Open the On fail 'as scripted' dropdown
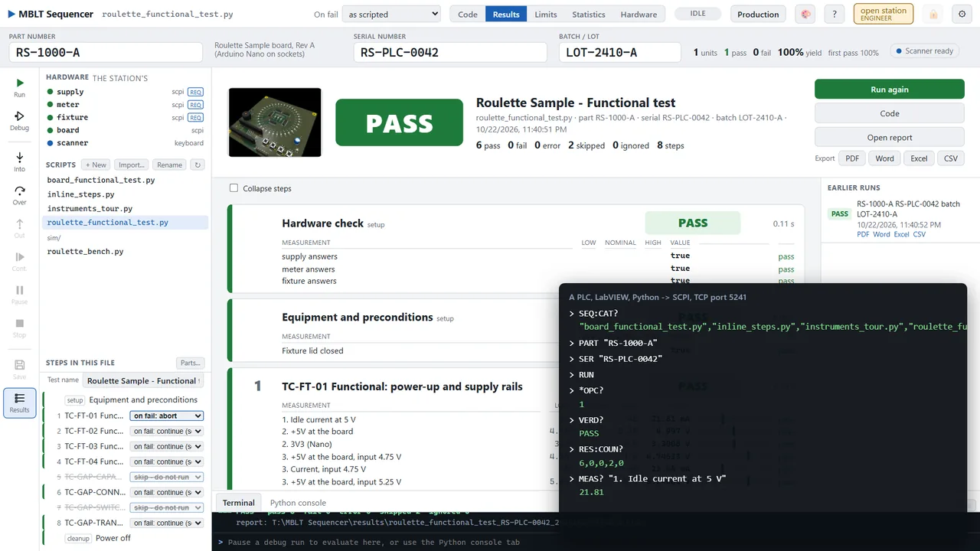 392,14
